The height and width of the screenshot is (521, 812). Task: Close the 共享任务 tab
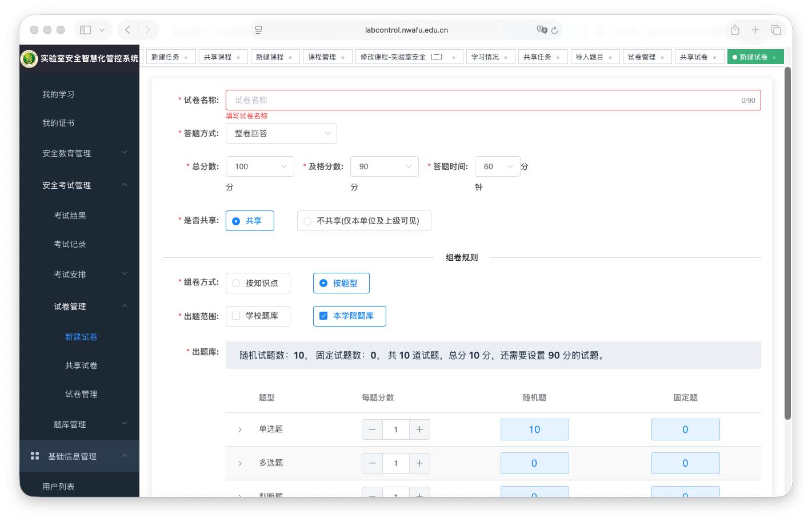point(558,58)
